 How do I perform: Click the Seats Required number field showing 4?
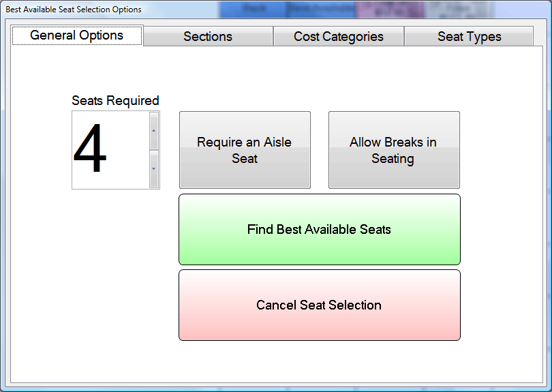point(109,150)
